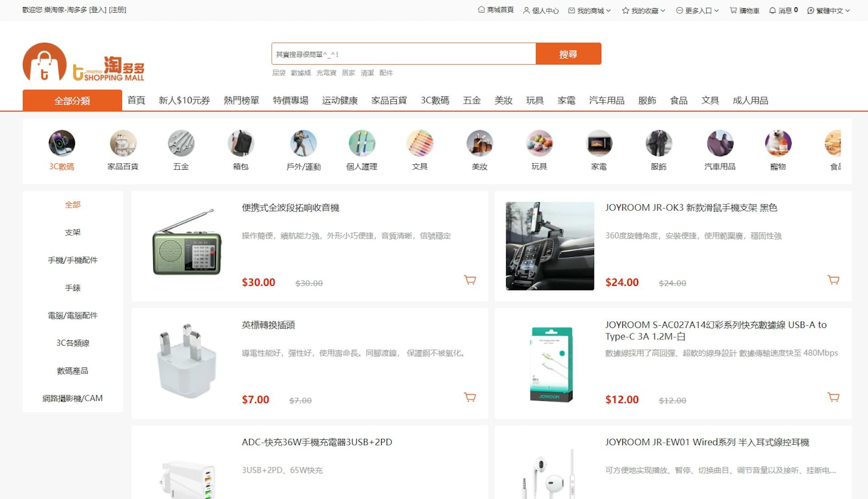Open 熱門榜單 navigation item
The height and width of the screenshot is (499, 868).
(241, 100)
